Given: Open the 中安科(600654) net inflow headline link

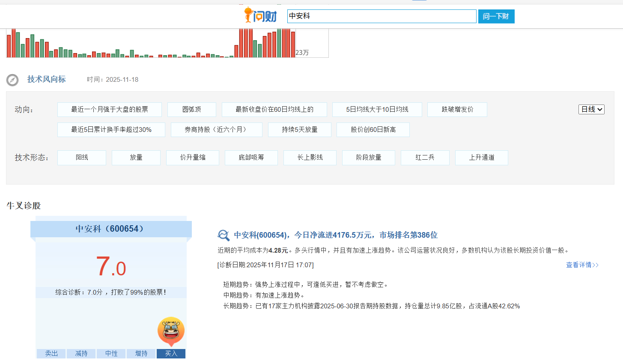Looking at the screenshot, I should pos(336,235).
